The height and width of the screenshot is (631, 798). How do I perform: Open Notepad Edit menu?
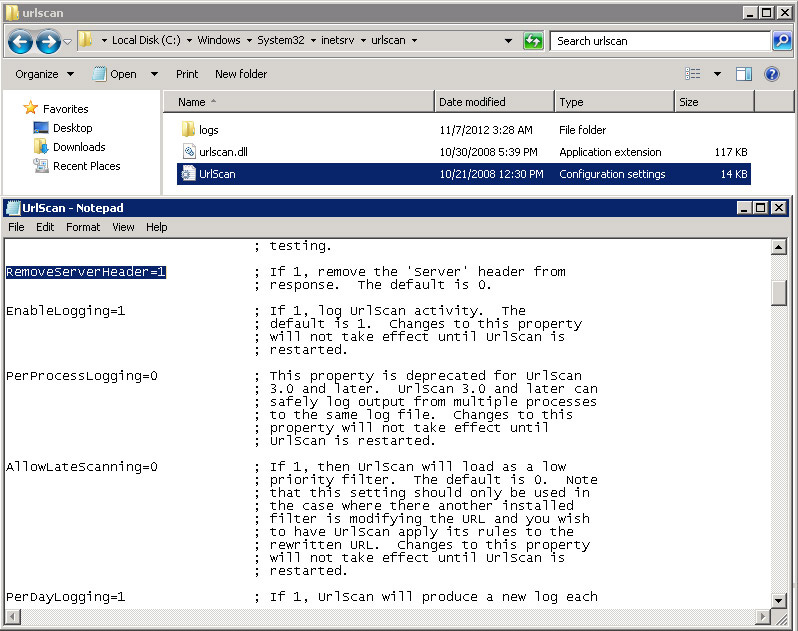point(45,227)
